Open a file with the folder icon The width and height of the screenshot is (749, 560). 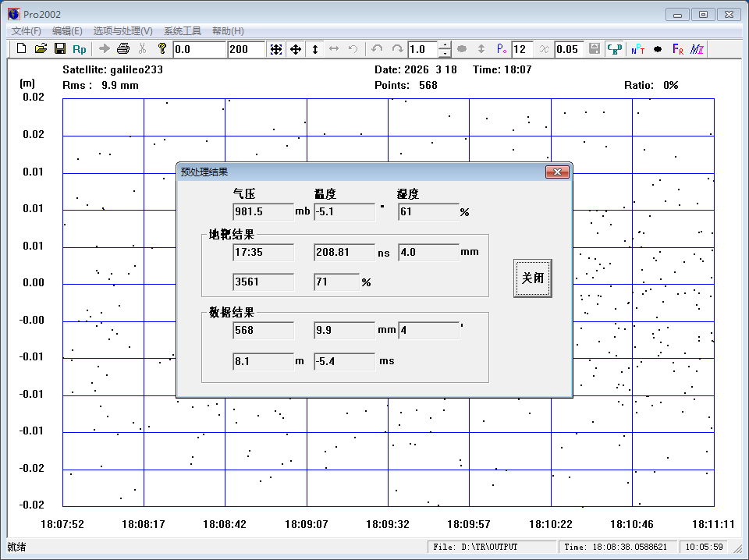pos(41,49)
